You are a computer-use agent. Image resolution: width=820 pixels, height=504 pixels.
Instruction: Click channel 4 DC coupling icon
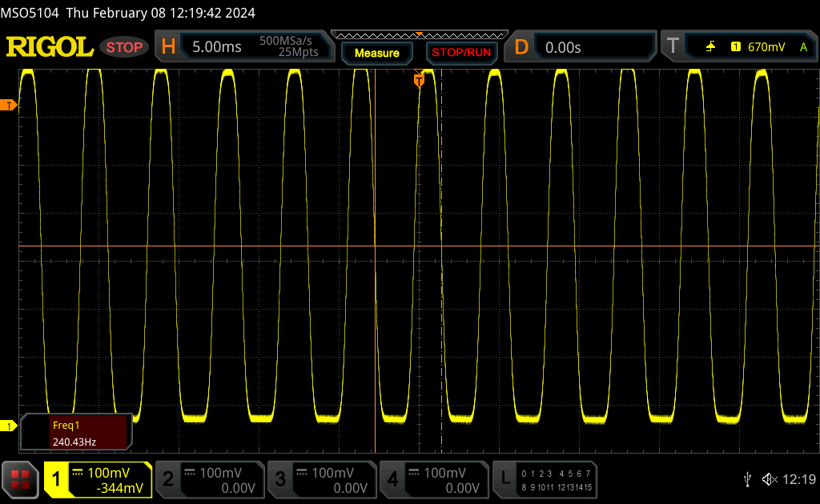(x=414, y=473)
